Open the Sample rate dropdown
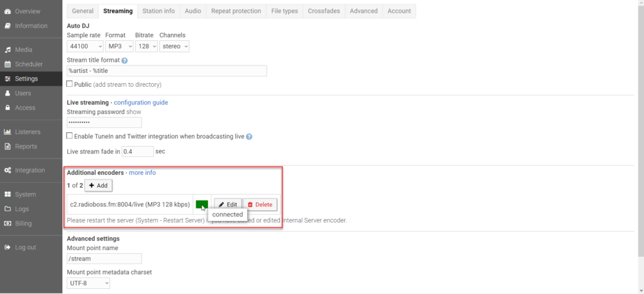The height and width of the screenshot is (294, 644). [x=85, y=46]
